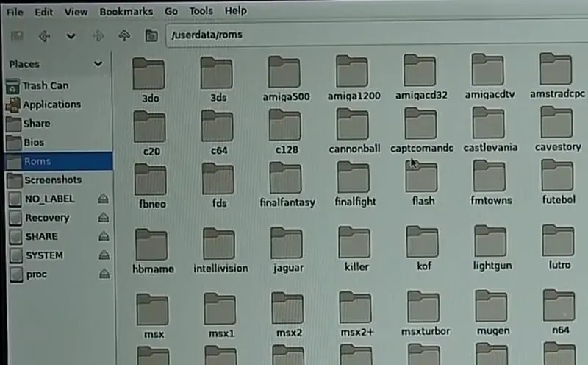Eject the proc volume
This screenshot has height=365, width=588.
point(104,274)
